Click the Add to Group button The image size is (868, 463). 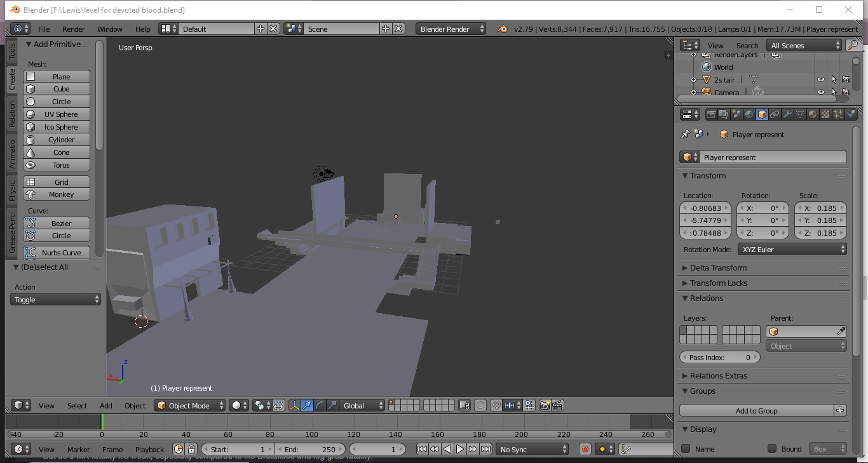pyautogui.click(x=756, y=411)
